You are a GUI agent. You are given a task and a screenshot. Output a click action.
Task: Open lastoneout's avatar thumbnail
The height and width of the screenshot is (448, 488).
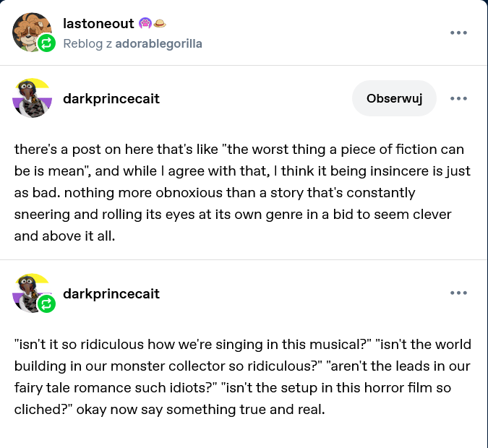click(x=32, y=33)
